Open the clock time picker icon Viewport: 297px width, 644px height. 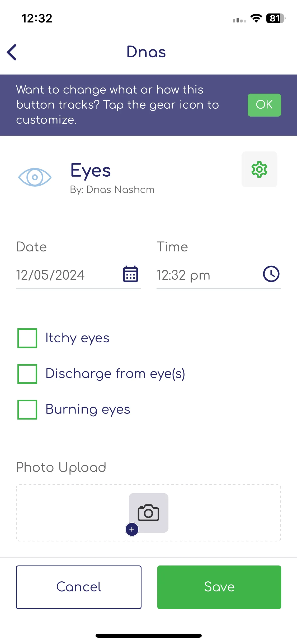[271, 274]
